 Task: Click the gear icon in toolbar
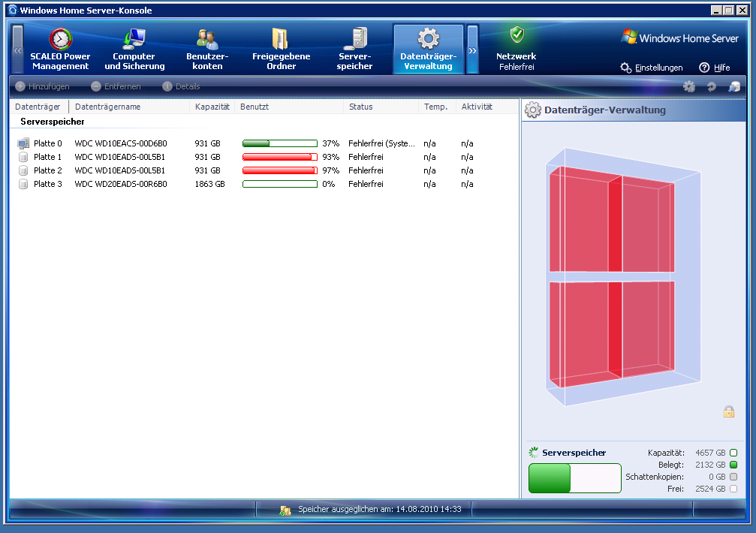tap(689, 87)
